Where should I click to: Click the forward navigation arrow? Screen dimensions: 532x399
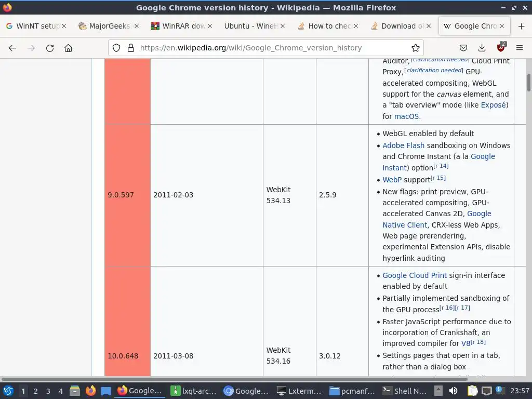pos(31,48)
